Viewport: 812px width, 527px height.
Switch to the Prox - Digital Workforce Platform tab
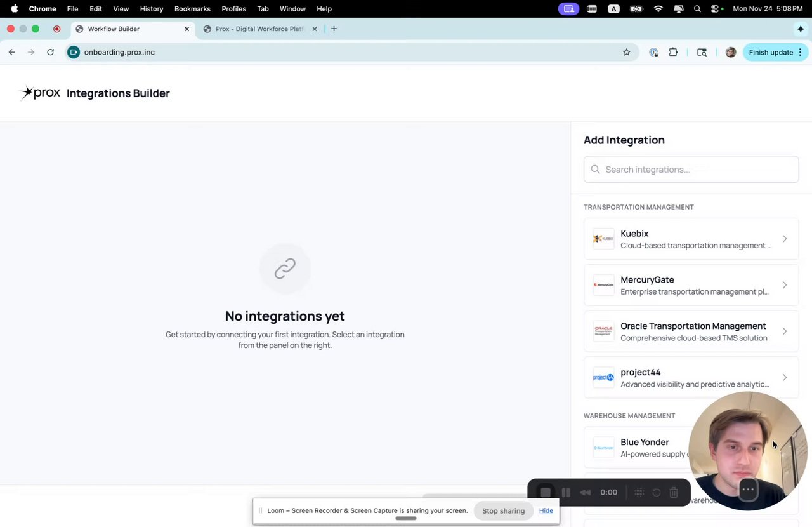[260, 29]
